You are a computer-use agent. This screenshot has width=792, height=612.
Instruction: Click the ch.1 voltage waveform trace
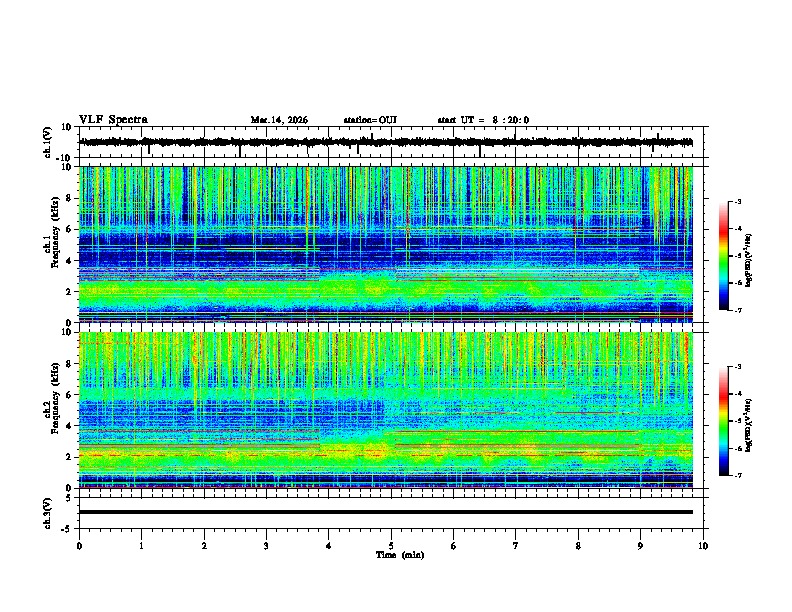(x=386, y=142)
